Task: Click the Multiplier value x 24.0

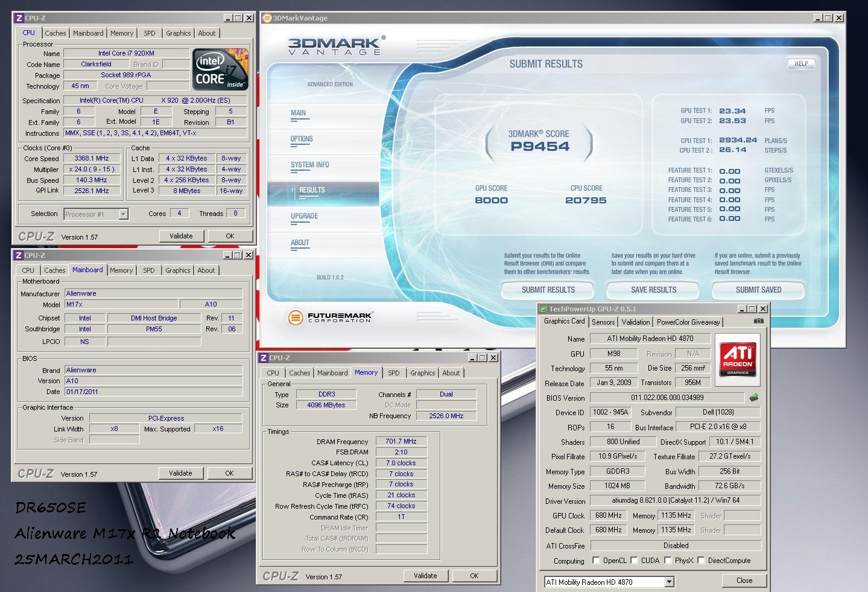Action: (92, 170)
